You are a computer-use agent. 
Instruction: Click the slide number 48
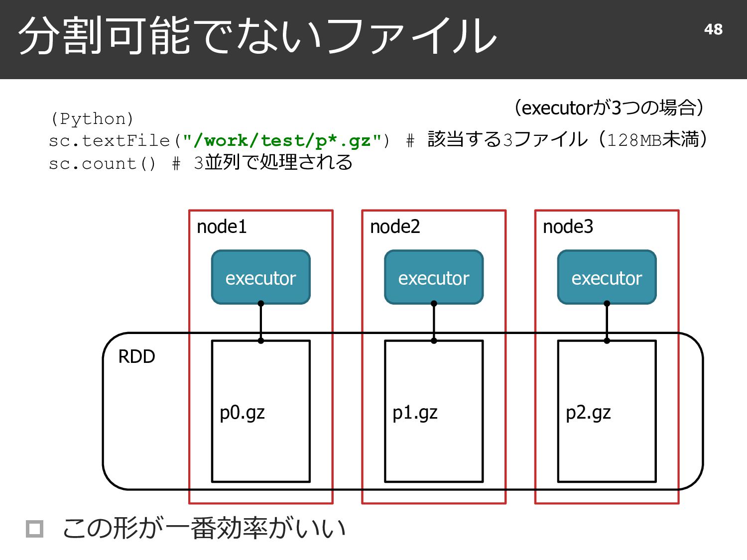point(713,29)
